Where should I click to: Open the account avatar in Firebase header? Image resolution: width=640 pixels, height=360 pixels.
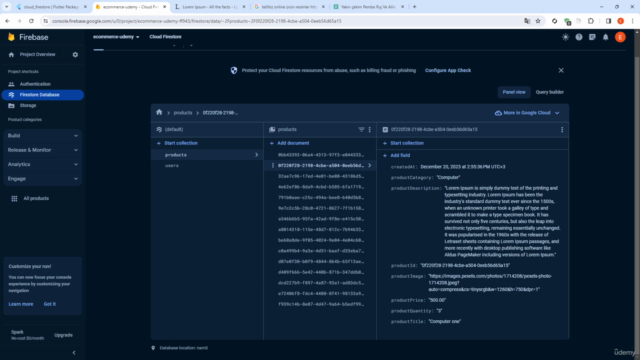[x=620, y=37]
